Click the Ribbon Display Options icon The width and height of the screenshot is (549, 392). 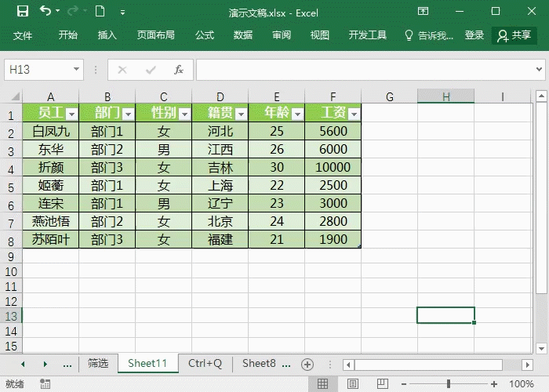click(x=423, y=11)
